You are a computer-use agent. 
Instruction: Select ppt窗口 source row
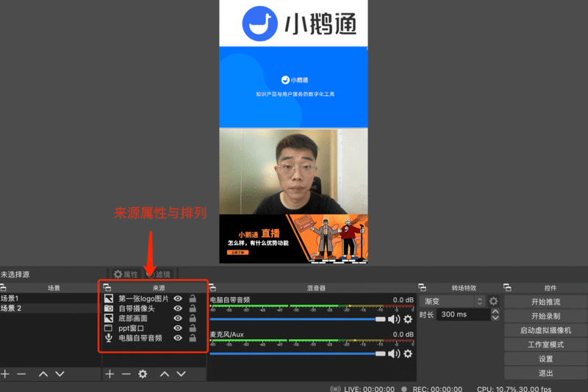tap(154, 328)
